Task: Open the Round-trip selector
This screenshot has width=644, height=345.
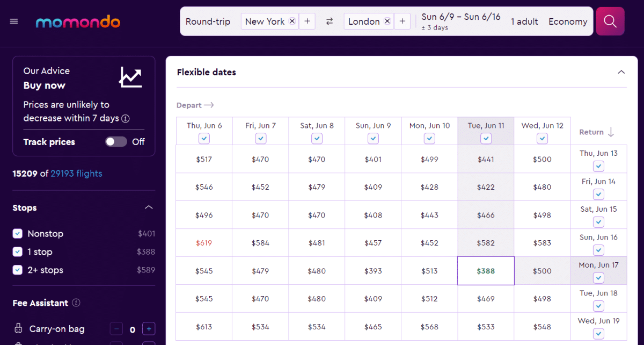Action: [x=208, y=21]
